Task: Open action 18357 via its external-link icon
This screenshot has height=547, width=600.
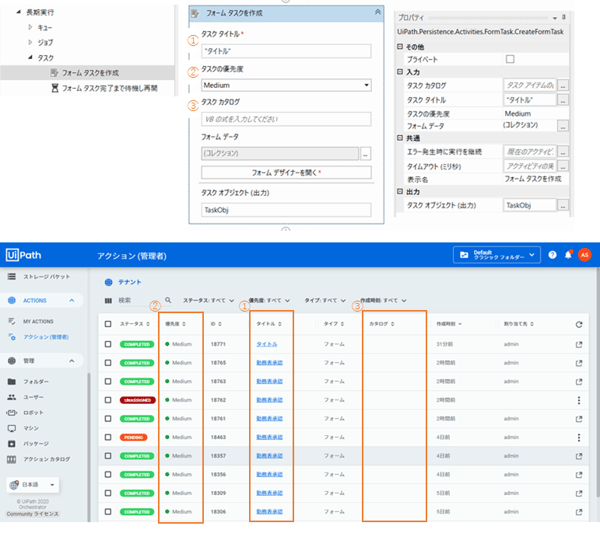Action: pos(579,456)
